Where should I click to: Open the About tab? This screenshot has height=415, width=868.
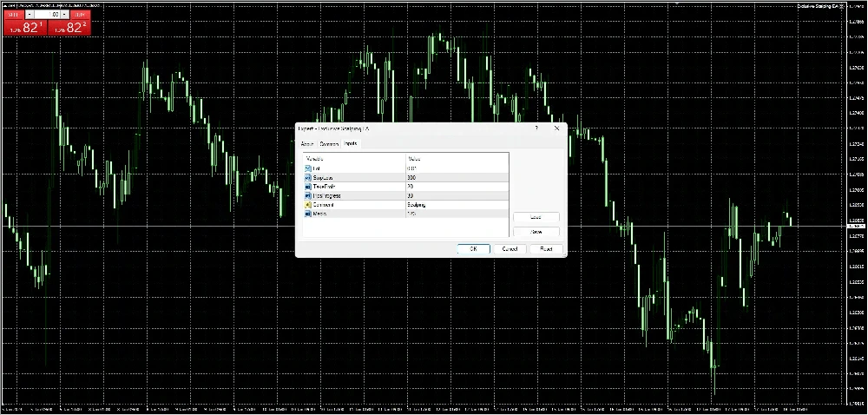tap(306, 144)
